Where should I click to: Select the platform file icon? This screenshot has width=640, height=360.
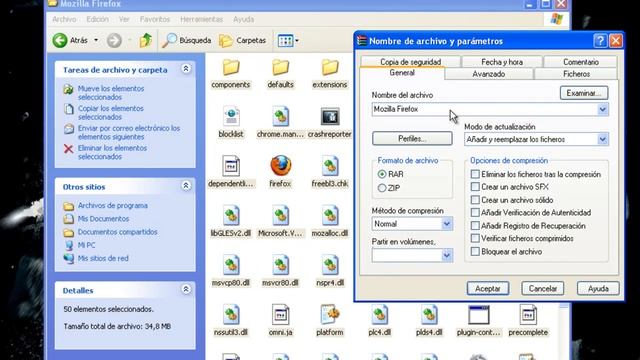330,315
